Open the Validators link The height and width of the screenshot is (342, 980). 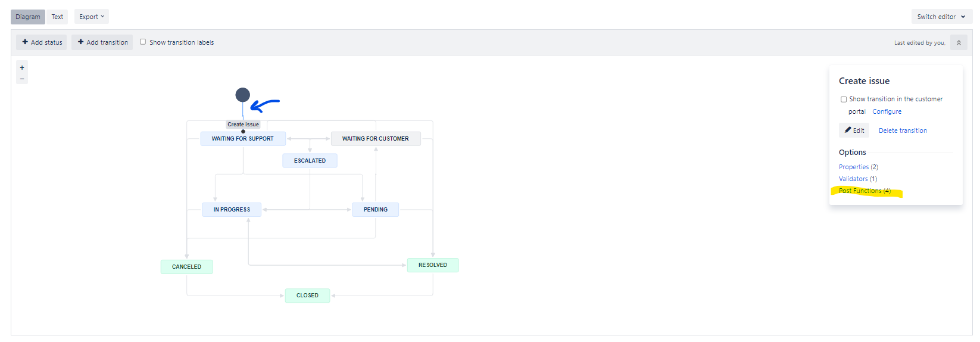pos(858,179)
